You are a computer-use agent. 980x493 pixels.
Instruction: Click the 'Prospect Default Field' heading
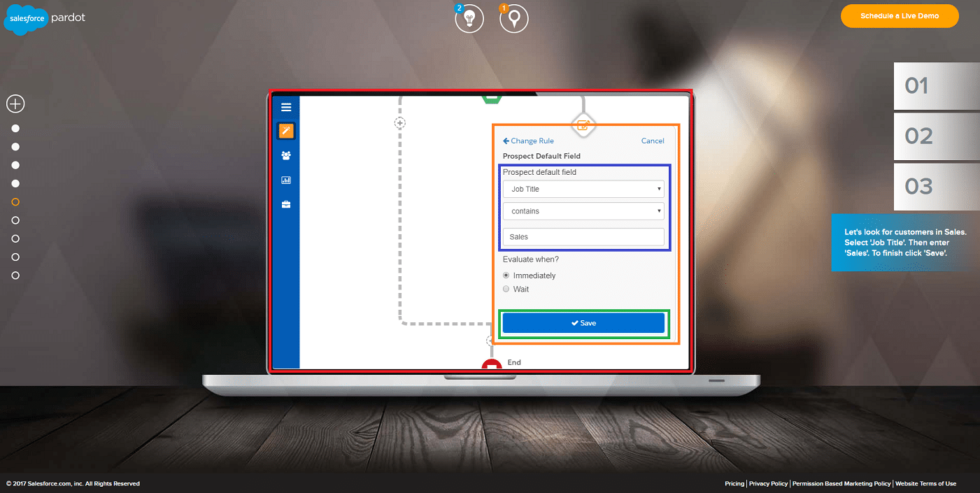tap(541, 156)
